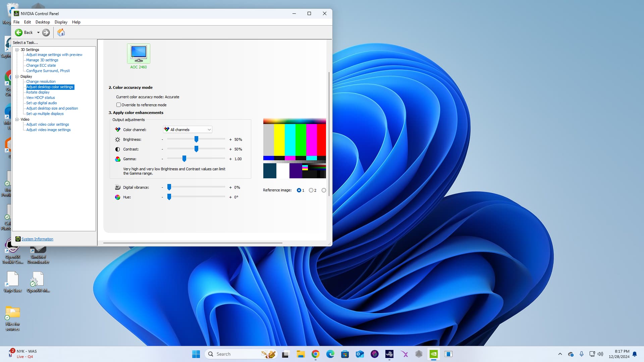The height and width of the screenshot is (362, 644).
Task: Click the Contrast slider thumb
Action: coord(196,149)
